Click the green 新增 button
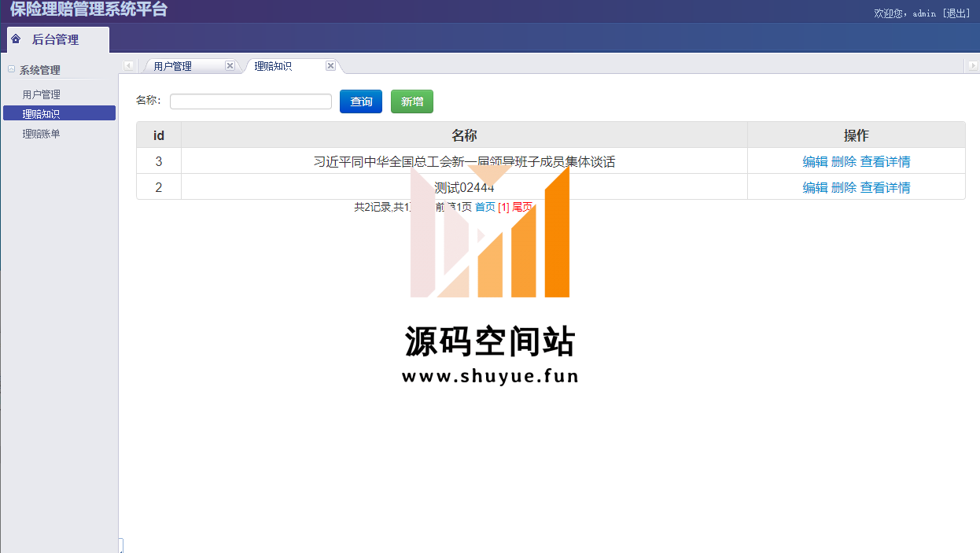Viewport: 980px width, 553px height. 412,101
